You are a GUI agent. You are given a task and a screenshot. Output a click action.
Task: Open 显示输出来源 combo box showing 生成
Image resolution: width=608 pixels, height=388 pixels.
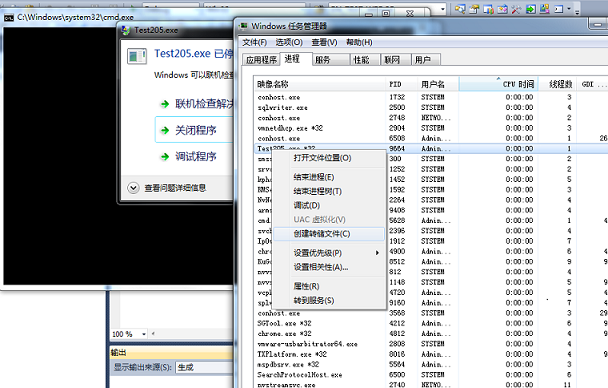[x=204, y=367]
